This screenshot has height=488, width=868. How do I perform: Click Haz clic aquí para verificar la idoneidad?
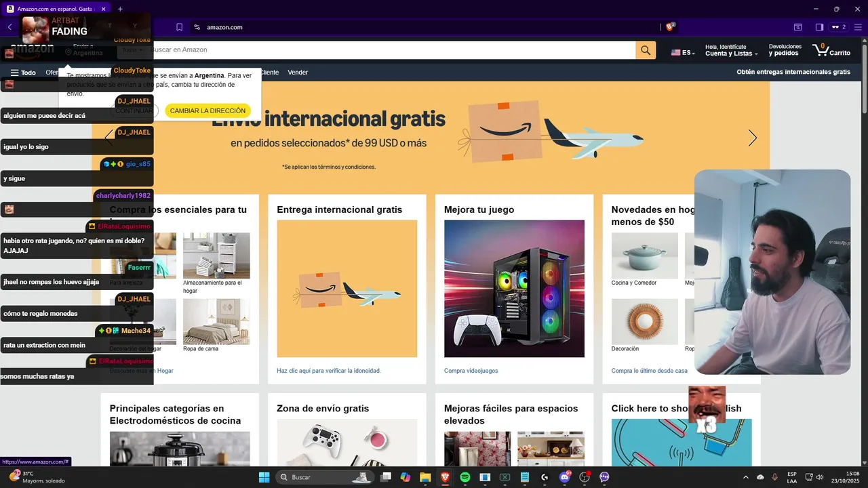pos(329,371)
